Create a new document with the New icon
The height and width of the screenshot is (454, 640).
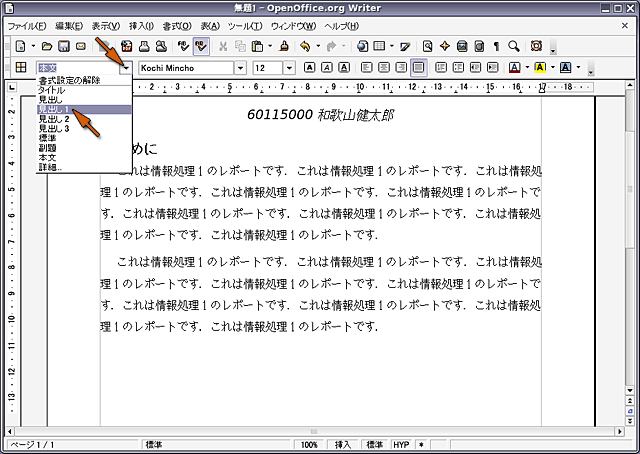[x=20, y=46]
